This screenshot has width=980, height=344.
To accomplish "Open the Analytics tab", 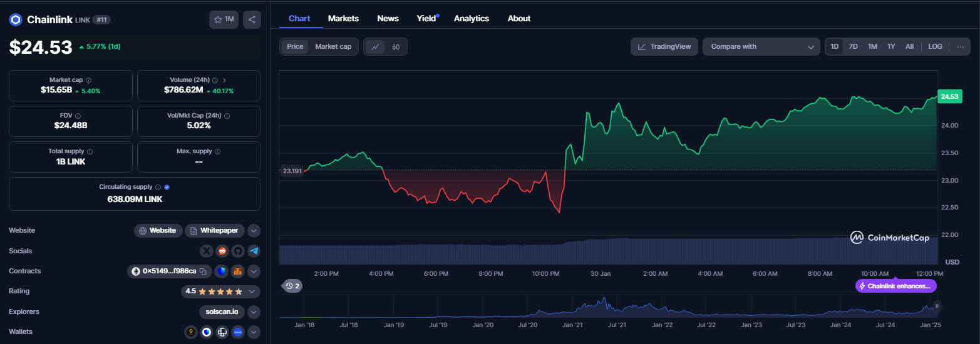I will click(x=472, y=18).
